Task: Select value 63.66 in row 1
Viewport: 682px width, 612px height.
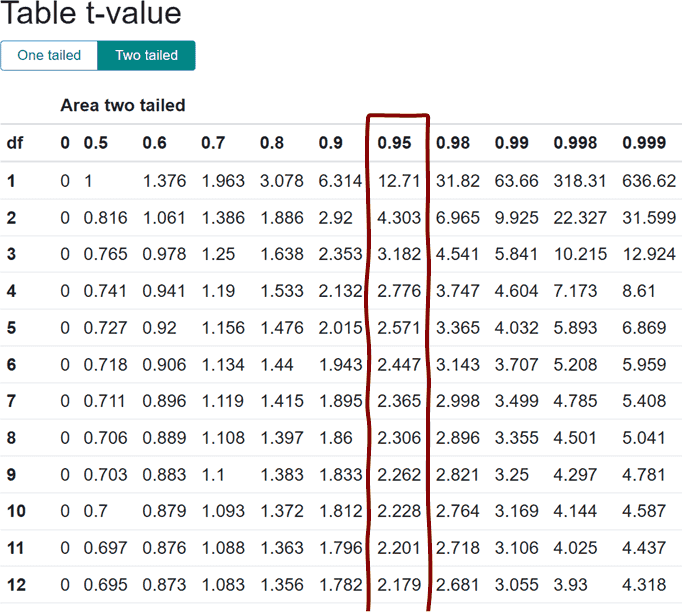Action: pos(516,181)
